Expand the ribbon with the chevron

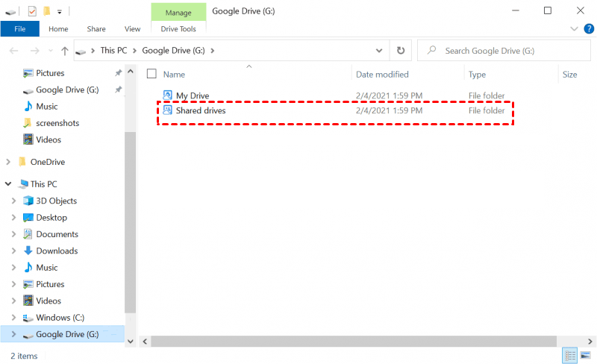[x=574, y=29]
